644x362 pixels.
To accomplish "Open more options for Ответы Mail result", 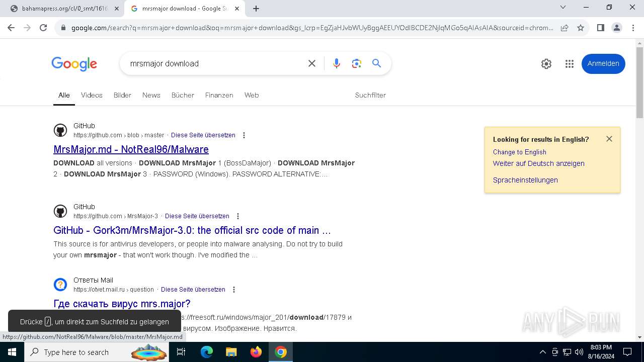I will (x=234, y=290).
